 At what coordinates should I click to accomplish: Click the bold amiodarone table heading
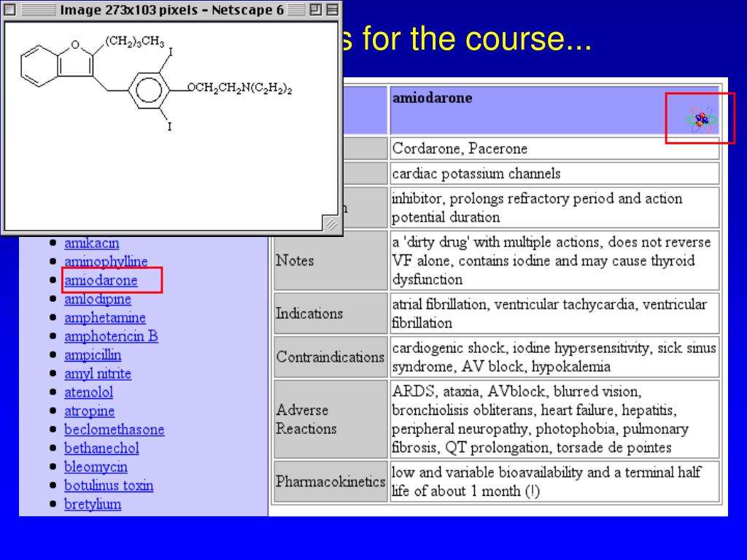pos(432,98)
